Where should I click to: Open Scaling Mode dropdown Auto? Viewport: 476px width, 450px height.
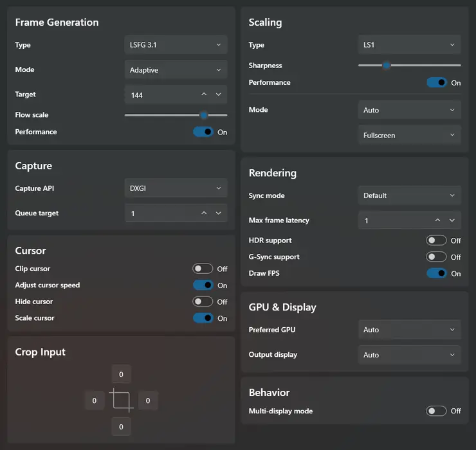click(410, 110)
